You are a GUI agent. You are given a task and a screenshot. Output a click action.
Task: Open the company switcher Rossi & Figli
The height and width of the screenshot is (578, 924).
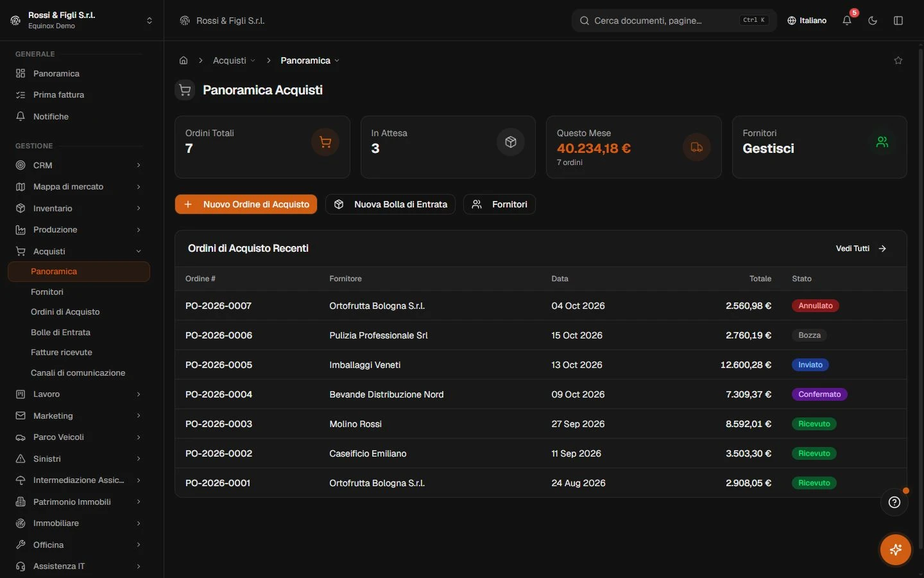tap(81, 21)
